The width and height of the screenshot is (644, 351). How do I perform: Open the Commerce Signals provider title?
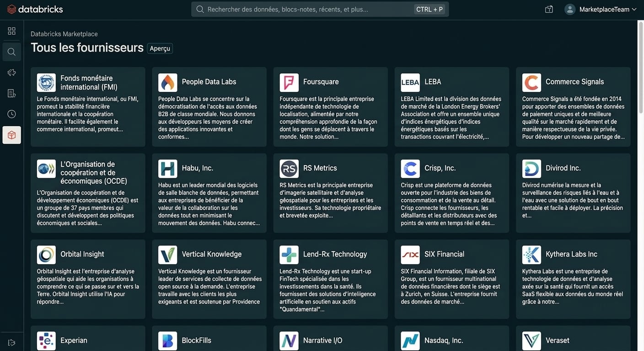click(x=575, y=82)
